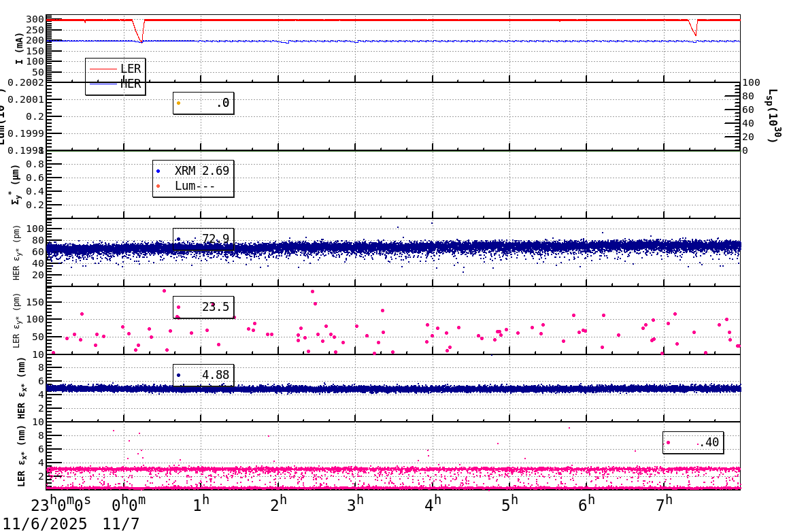
Task: Click the 7h time axis label
Action: pos(665,504)
